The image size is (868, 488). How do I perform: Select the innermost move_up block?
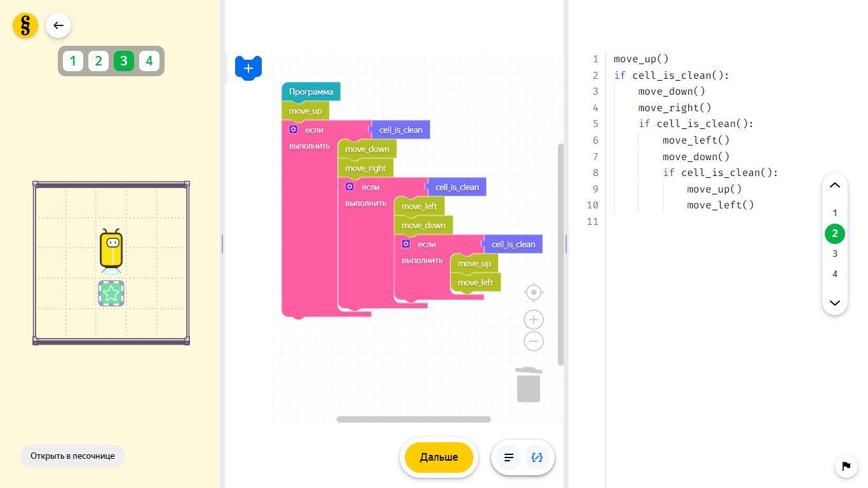pos(474,263)
